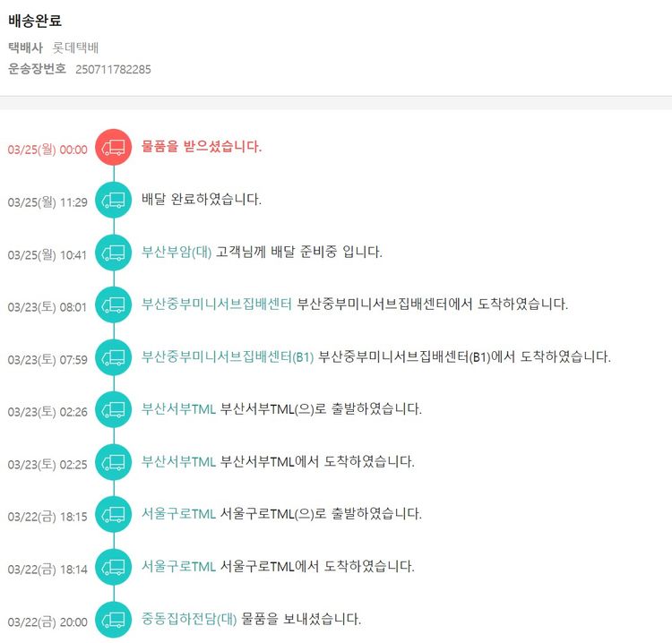Open the 중동집하전담(대) location link

pyautogui.click(x=189, y=619)
